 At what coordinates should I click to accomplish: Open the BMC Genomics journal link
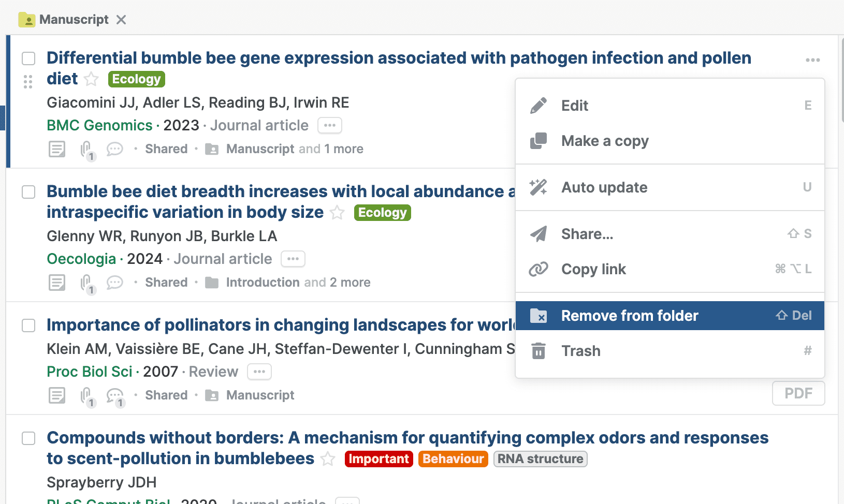coord(99,125)
